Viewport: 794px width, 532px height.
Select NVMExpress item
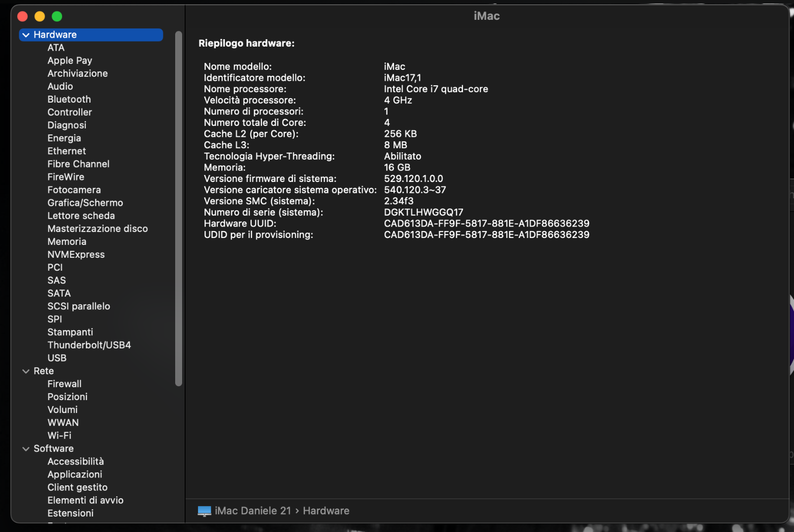pyautogui.click(x=76, y=254)
